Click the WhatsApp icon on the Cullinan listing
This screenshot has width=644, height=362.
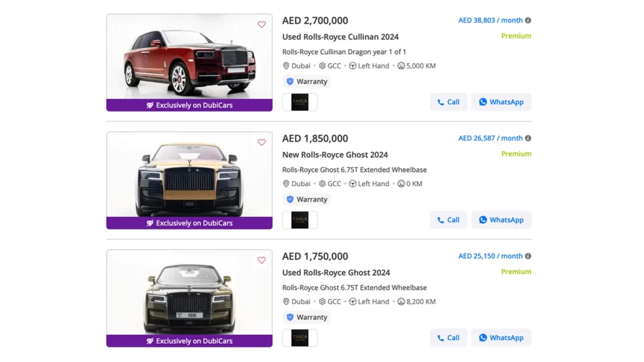[x=483, y=102]
